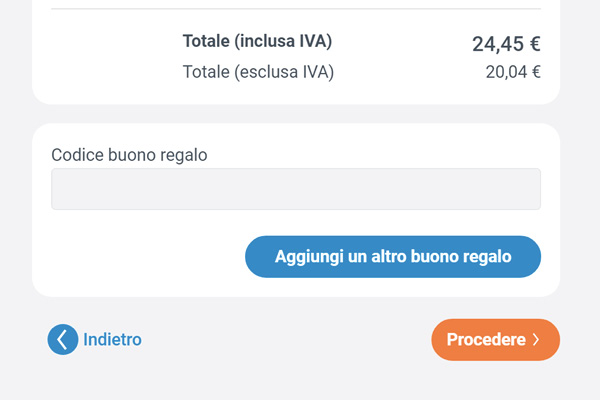Focus the gift code input field
Screen dimensions: 600x400
point(296,189)
